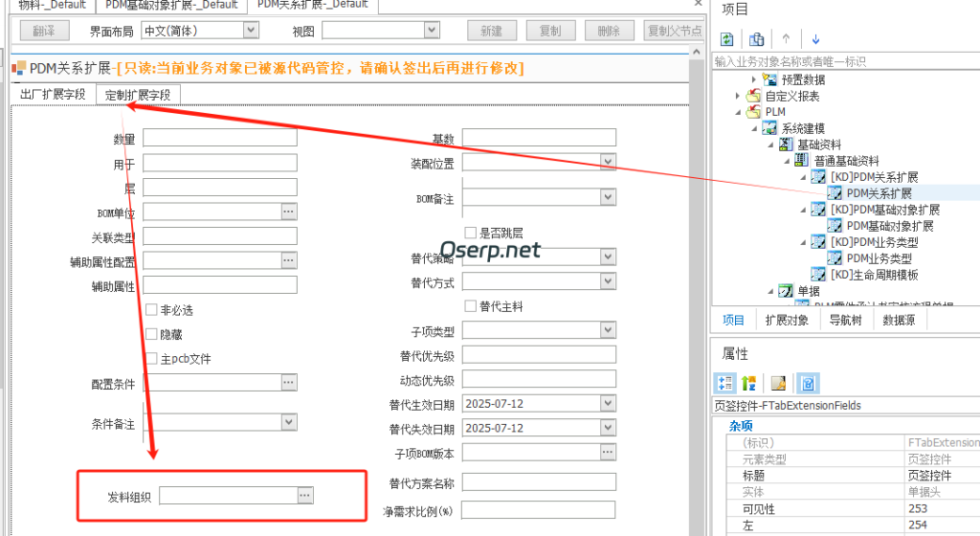Click the 复制 button
This screenshot has width=980, height=536.
click(550, 31)
